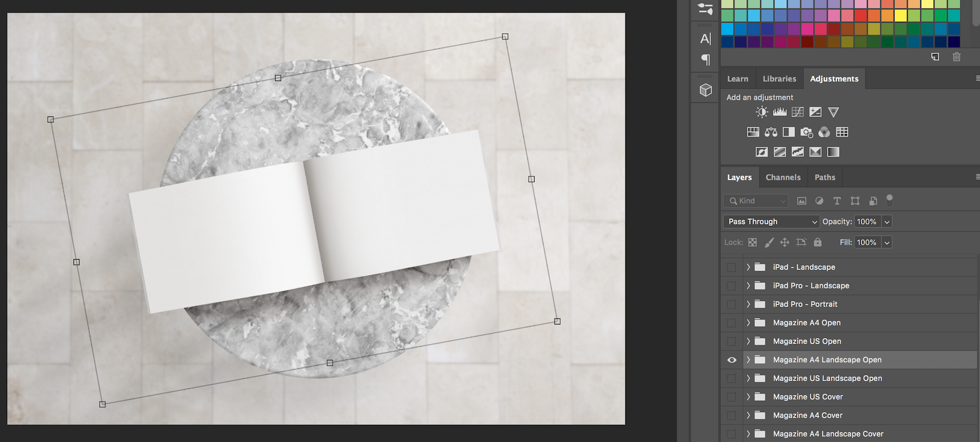Open the Opacity slider dropdown arrow

(887, 222)
